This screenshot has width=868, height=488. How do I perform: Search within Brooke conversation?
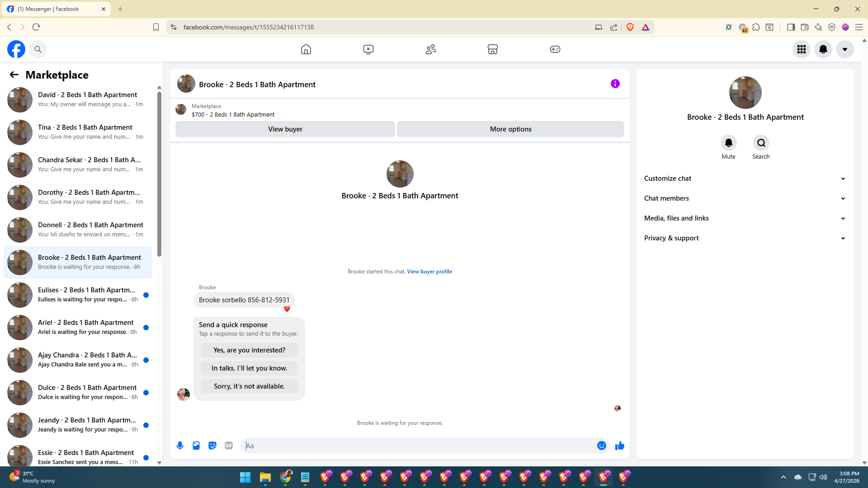coord(761,143)
